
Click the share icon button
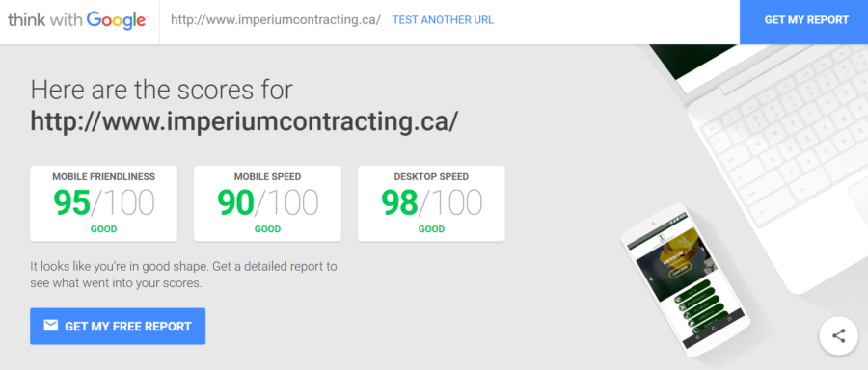pos(838,335)
